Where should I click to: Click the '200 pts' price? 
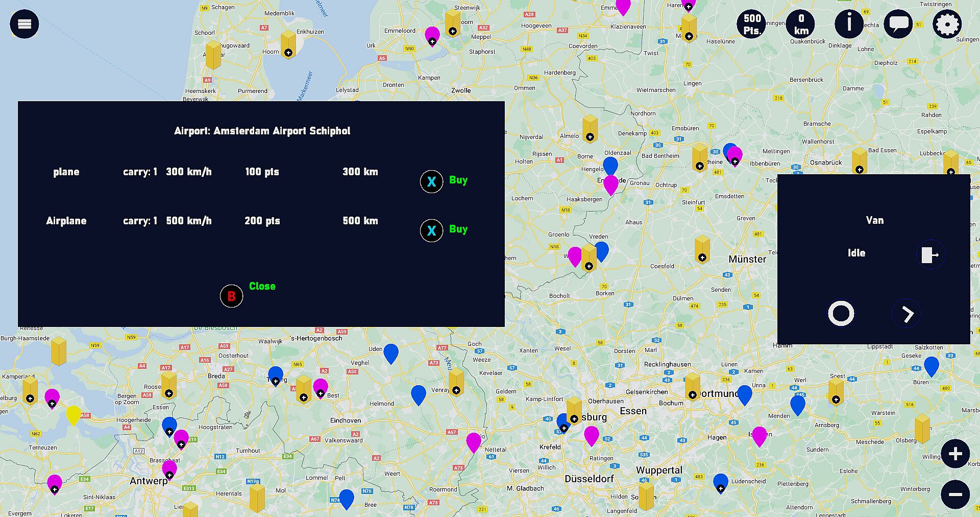point(262,221)
